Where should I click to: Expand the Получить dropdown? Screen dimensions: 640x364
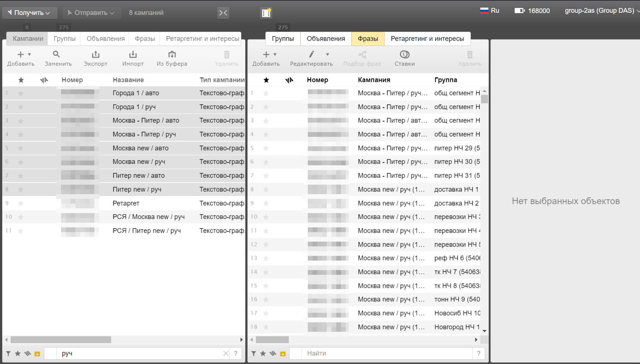click(30, 13)
